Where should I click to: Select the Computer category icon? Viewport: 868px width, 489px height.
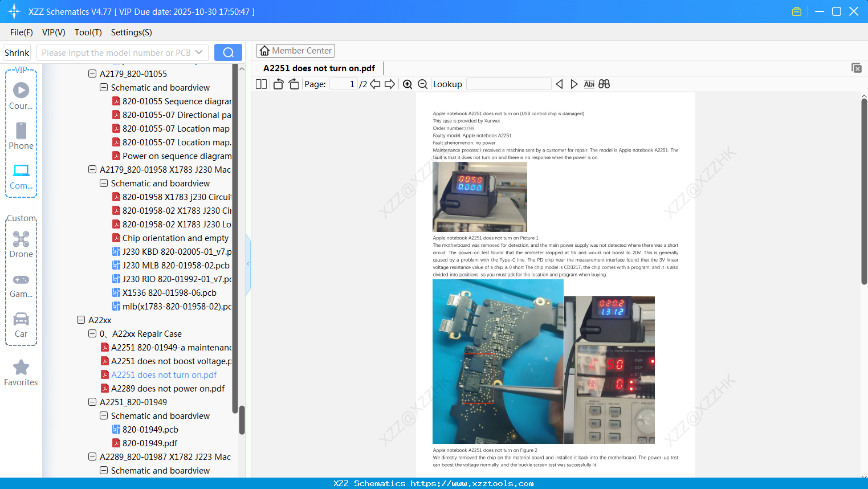pos(21,176)
